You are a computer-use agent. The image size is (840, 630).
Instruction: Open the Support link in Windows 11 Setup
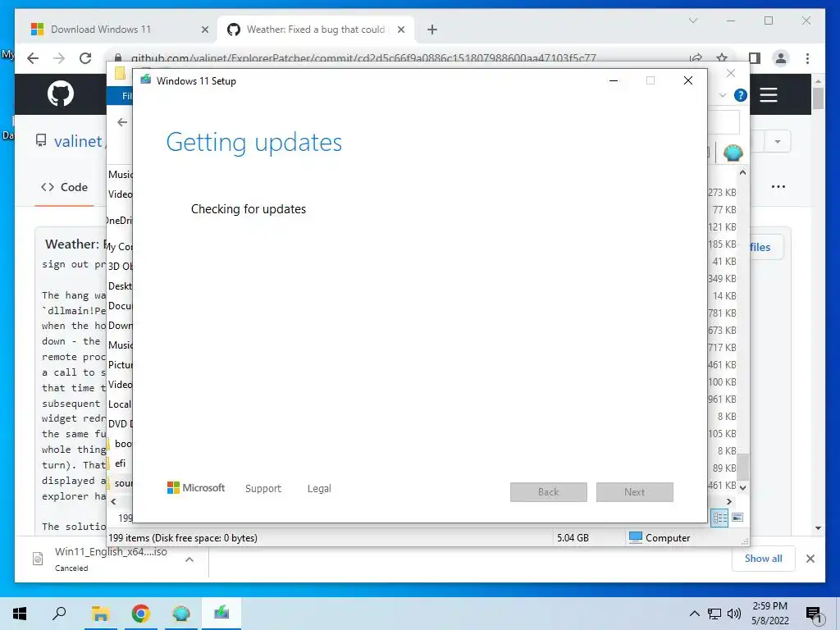pos(263,489)
